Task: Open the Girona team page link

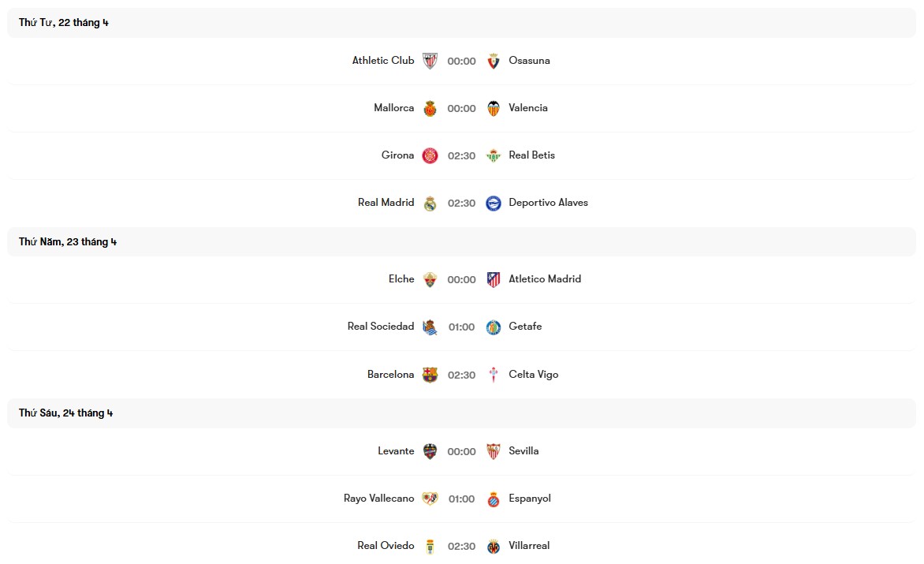Action: [x=397, y=155]
